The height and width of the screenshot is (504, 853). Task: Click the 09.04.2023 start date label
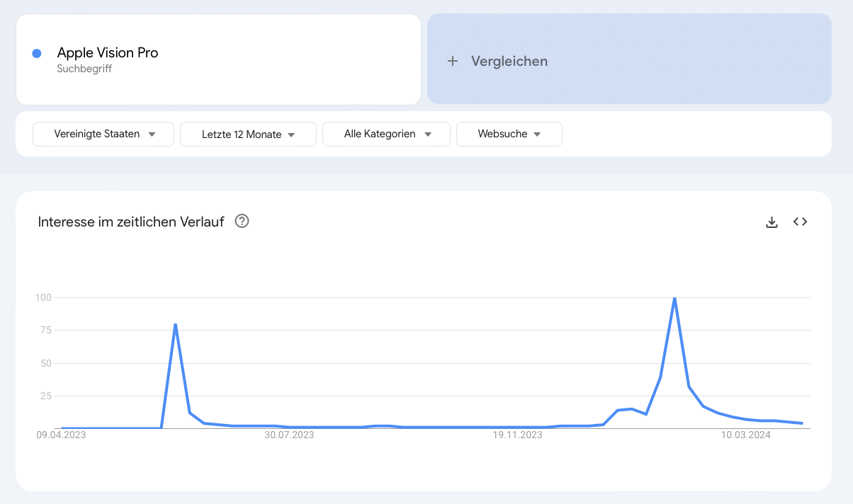click(x=62, y=435)
